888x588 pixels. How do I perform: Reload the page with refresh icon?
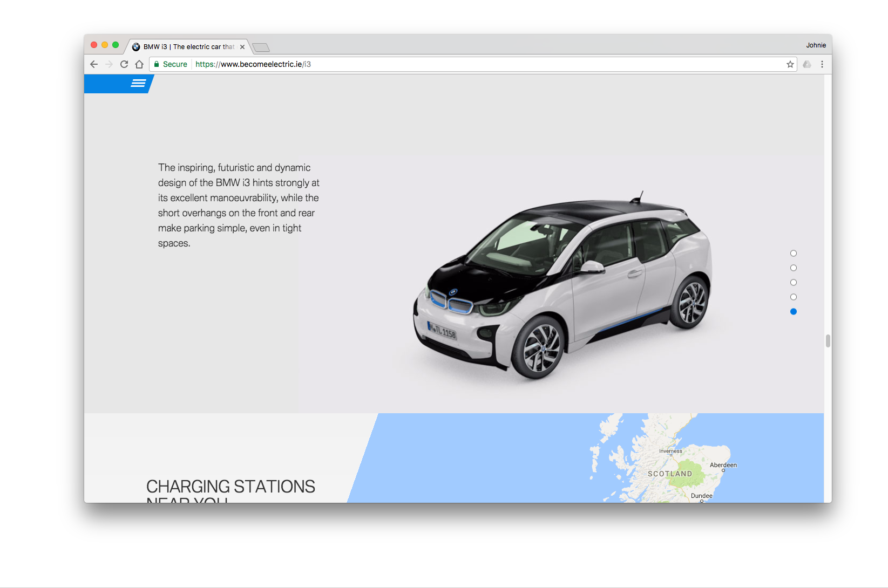click(124, 64)
